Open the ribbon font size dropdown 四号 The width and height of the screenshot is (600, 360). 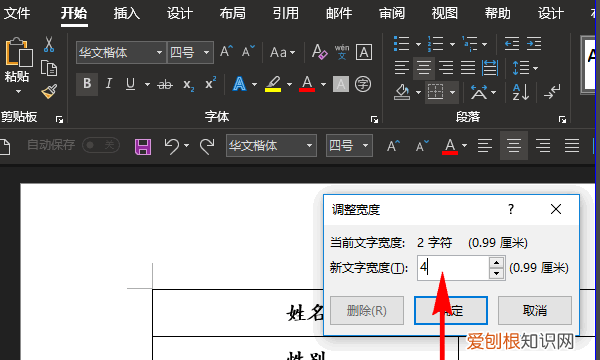(206, 52)
